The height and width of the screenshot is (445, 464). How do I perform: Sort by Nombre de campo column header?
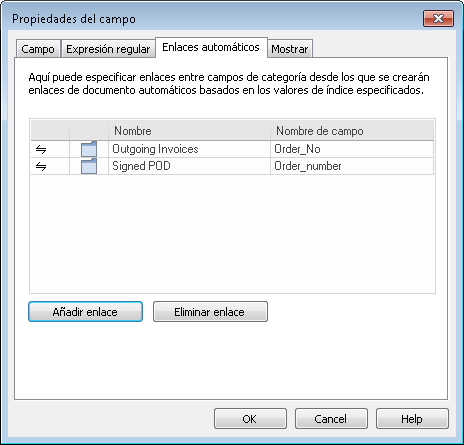[x=352, y=130]
